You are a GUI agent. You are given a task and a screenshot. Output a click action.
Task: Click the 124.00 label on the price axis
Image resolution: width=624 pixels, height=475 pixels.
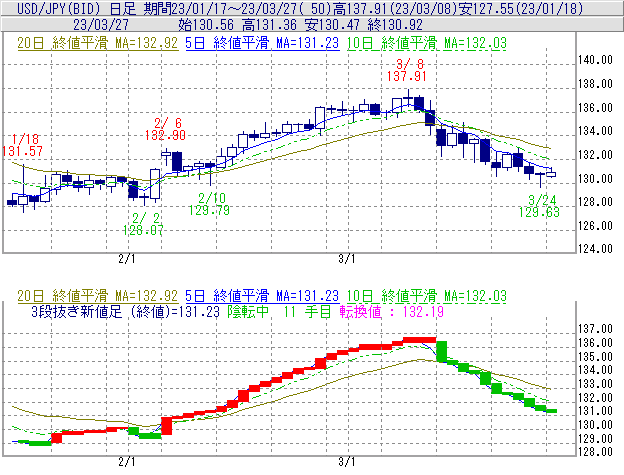595,249
